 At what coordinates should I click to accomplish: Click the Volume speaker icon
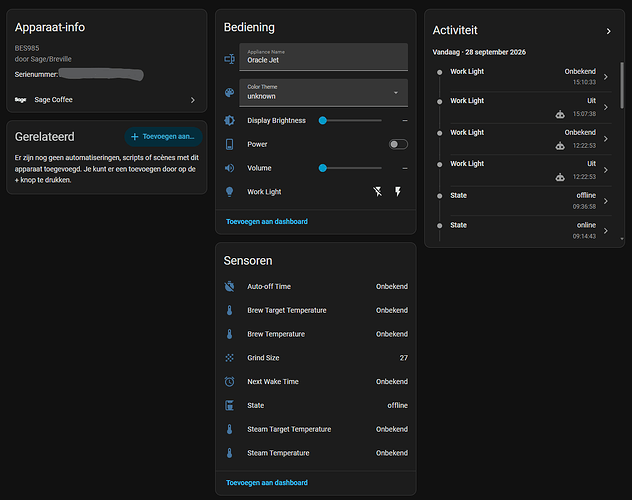(229, 168)
